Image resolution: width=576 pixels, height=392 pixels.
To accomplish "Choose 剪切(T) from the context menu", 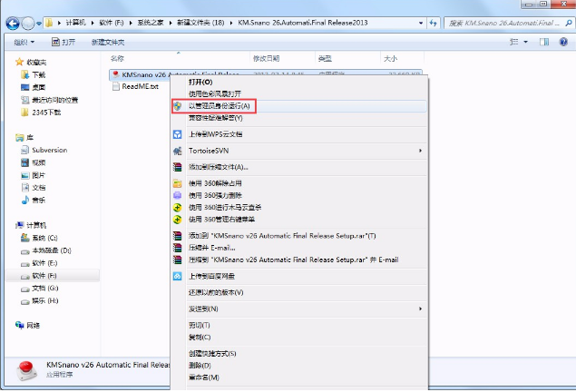I will [199, 325].
